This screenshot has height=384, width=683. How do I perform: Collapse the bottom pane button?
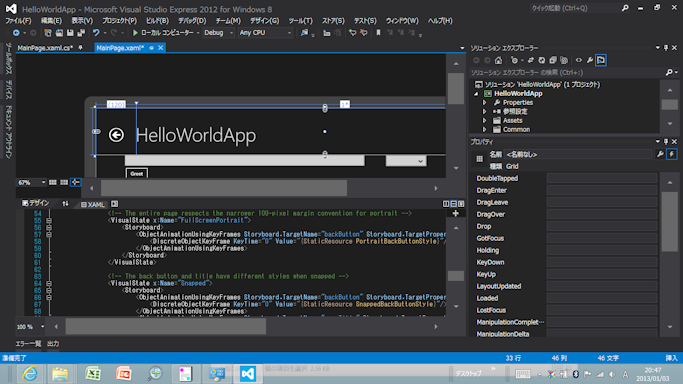461,204
